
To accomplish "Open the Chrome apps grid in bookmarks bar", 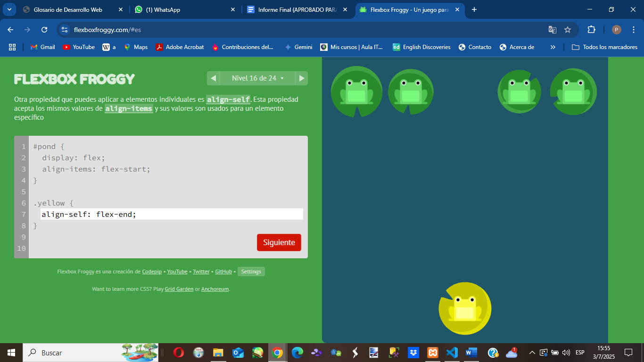I will point(12,47).
